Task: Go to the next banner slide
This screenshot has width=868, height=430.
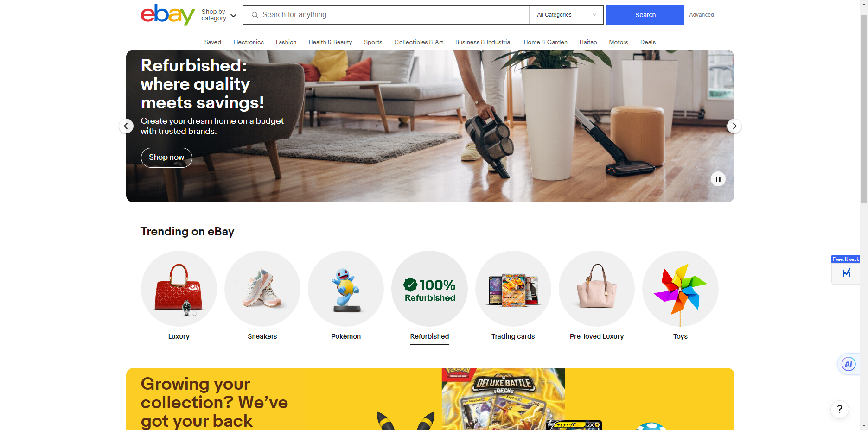Action: tap(734, 126)
